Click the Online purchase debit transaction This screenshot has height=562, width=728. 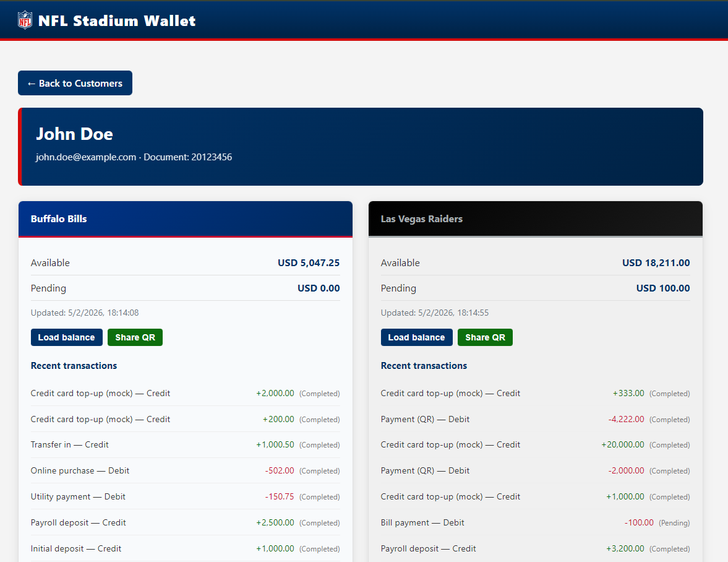pyautogui.click(x=185, y=470)
